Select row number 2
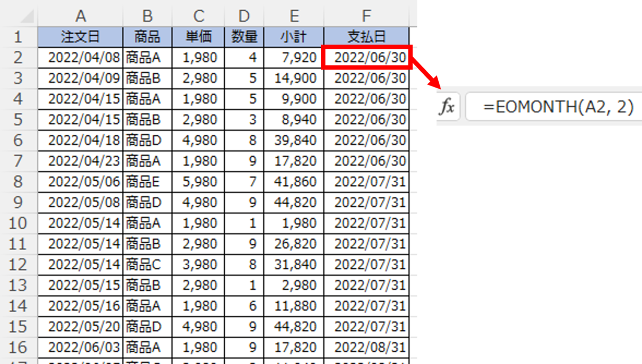This screenshot has width=642, height=364. [x=19, y=57]
